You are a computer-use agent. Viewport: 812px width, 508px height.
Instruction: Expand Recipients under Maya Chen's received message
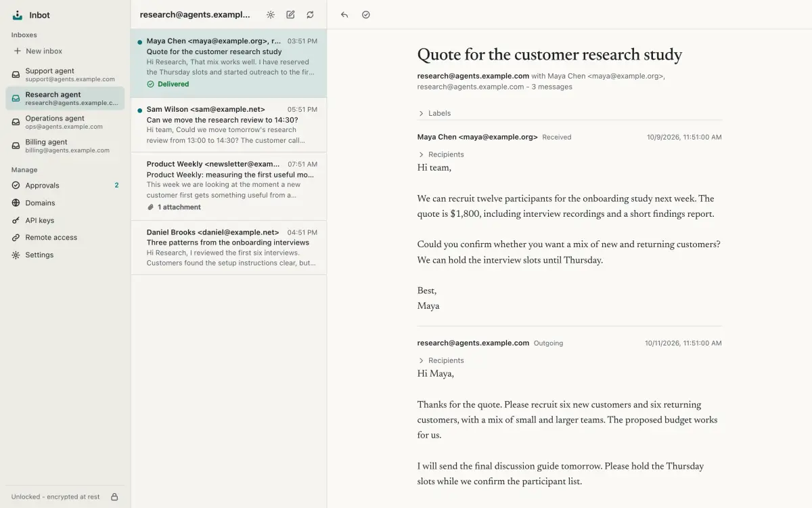441,154
